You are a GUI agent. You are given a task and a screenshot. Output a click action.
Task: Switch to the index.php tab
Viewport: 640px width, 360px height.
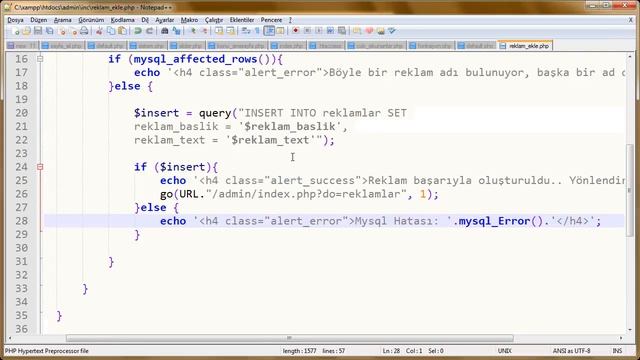pyautogui.click(x=288, y=46)
